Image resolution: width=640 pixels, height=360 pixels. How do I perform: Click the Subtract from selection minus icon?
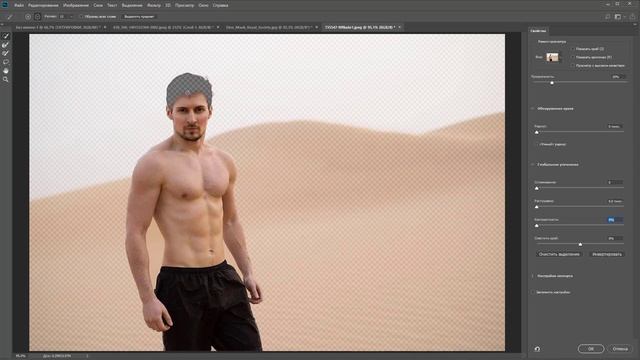click(38, 17)
